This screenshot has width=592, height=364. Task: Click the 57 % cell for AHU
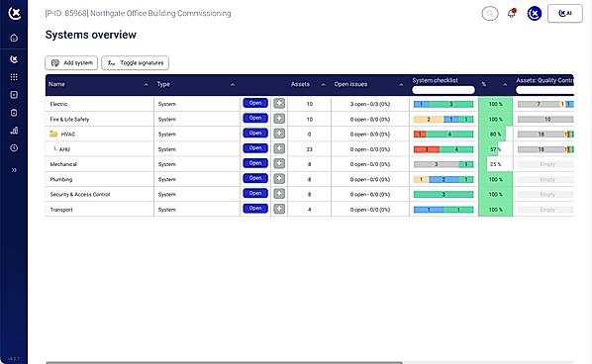(x=495, y=149)
